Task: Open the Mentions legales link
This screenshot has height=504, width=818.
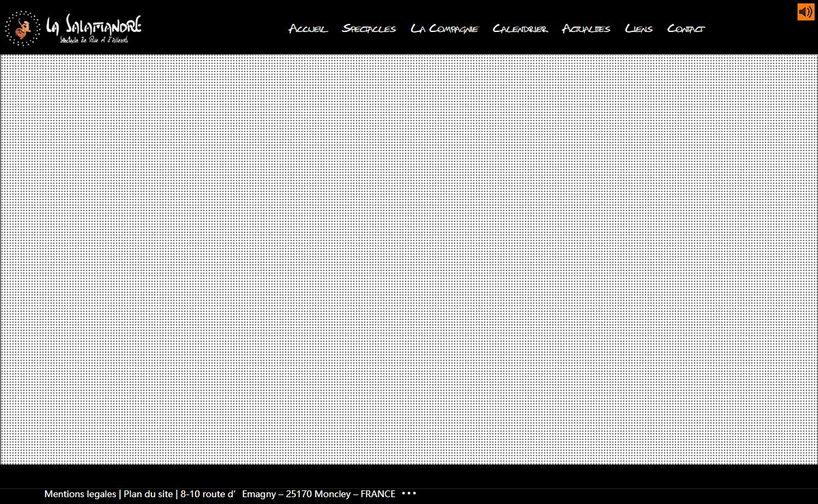Action: pyautogui.click(x=80, y=494)
